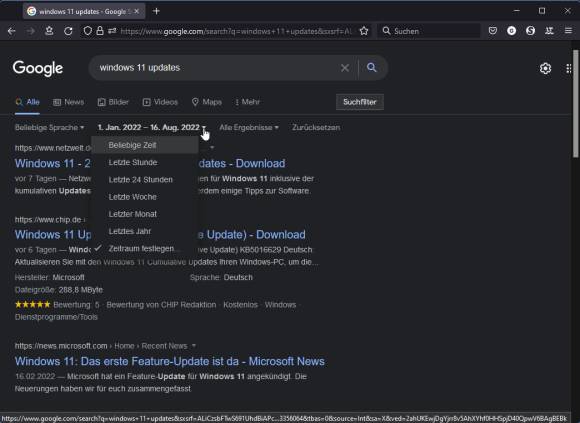Select Letztes Jahr time filter

click(145, 231)
